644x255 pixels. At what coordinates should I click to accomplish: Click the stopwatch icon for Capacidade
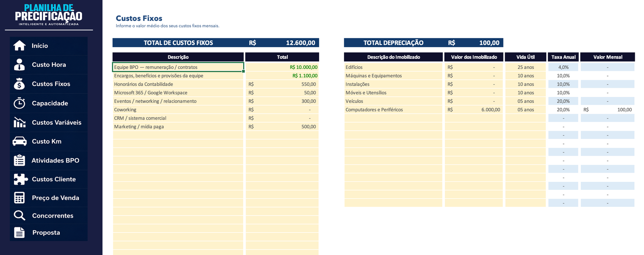(19, 103)
